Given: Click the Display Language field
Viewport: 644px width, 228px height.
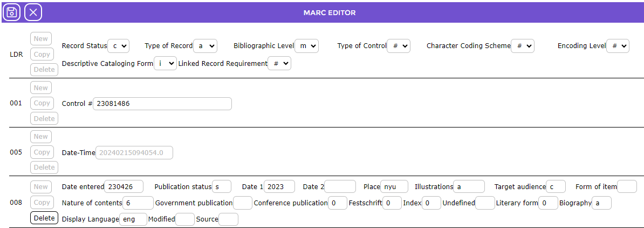Looking at the screenshot, I should point(133,219).
